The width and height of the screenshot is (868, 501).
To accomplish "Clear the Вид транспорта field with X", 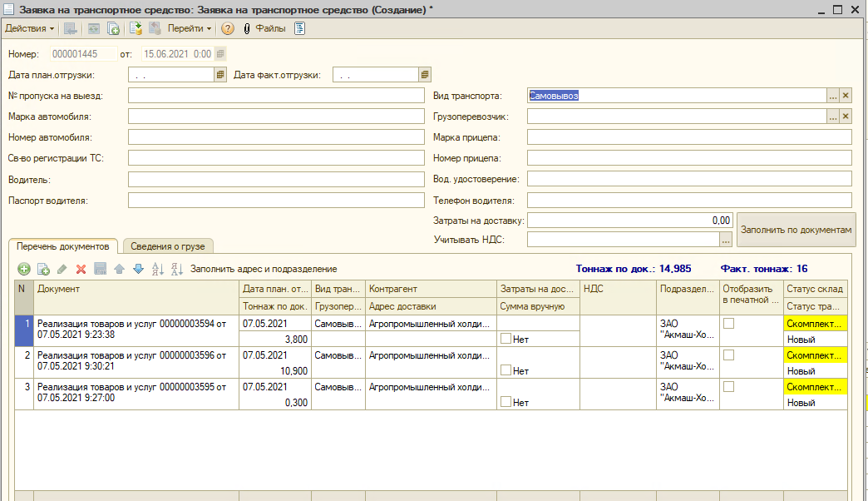I will coord(846,96).
